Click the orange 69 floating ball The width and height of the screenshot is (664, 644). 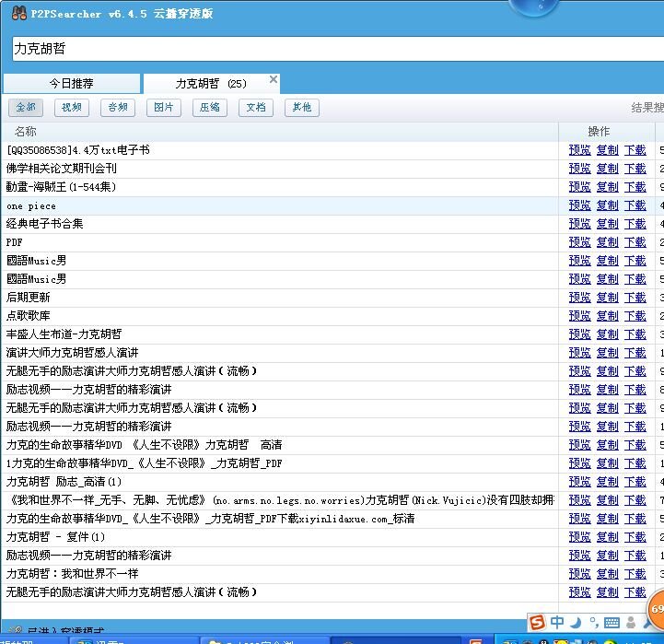657,609
